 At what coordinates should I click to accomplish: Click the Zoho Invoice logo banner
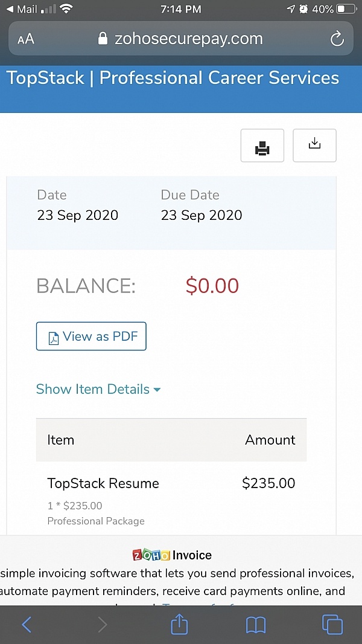click(x=172, y=555)
